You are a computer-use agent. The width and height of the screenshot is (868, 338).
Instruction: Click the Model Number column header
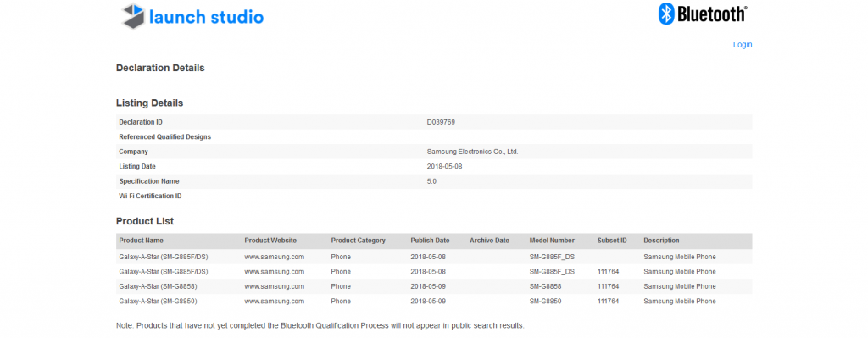(x=552, y=241)
